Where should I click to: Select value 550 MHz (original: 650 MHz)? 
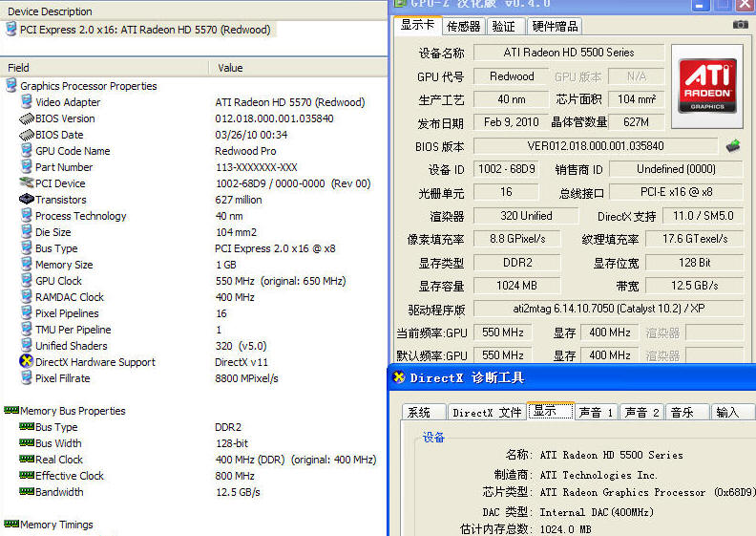point(281,281)
